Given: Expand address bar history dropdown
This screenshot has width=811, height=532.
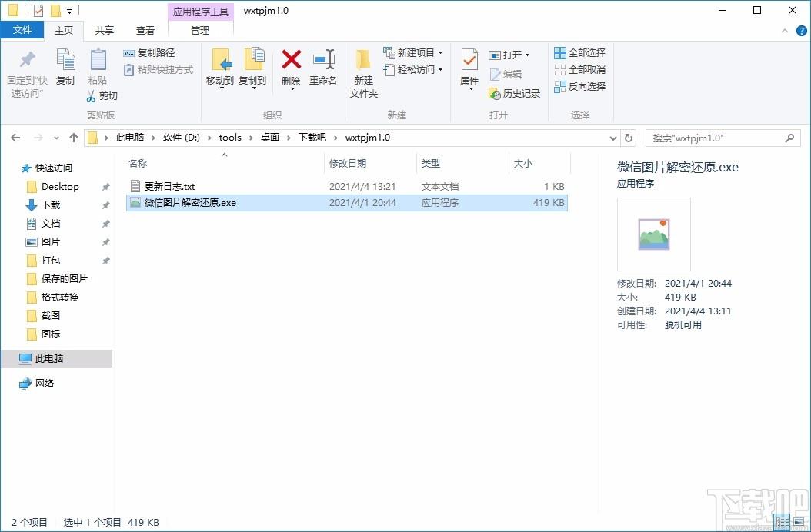Looking at the screenshot, I should pos(613,138).
